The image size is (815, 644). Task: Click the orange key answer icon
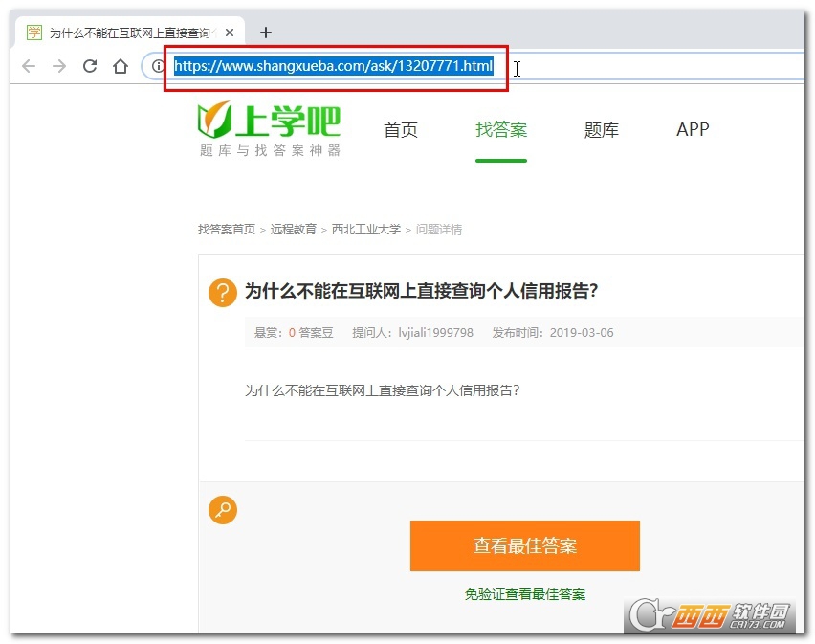point(223,510)
